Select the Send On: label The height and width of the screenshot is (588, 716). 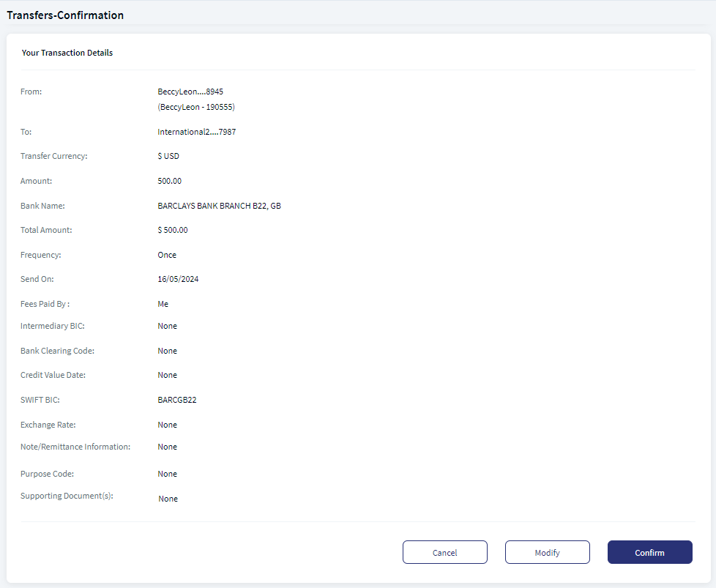pyautogui.click(x=37, y=279)
